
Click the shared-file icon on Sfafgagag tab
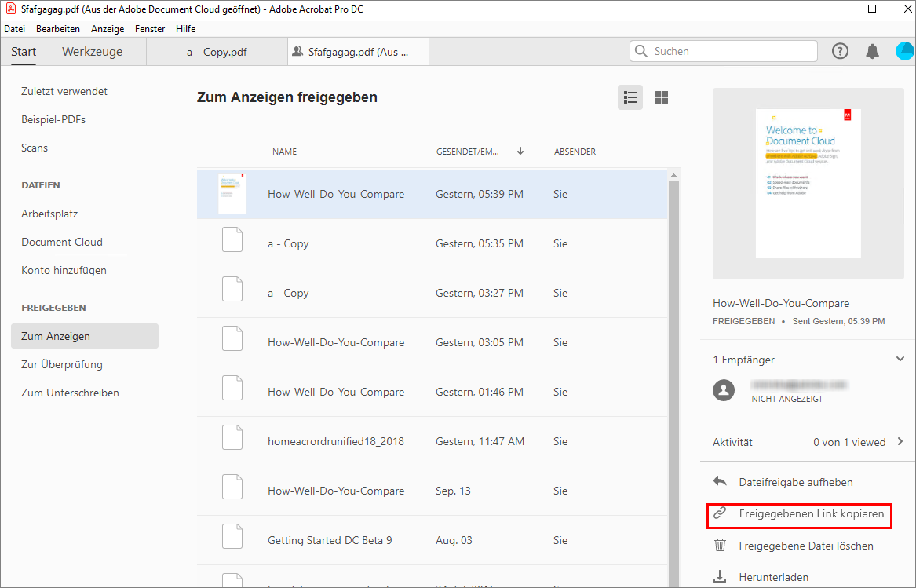click(297, 52)
